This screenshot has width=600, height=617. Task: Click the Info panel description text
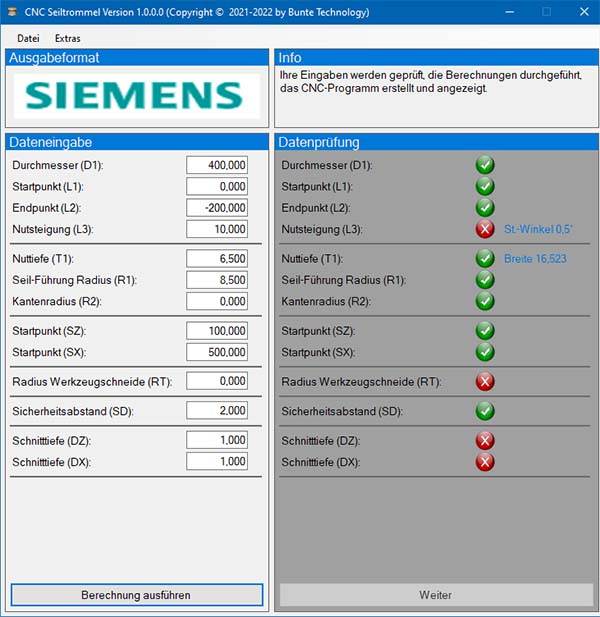click(x=430, y=81)
